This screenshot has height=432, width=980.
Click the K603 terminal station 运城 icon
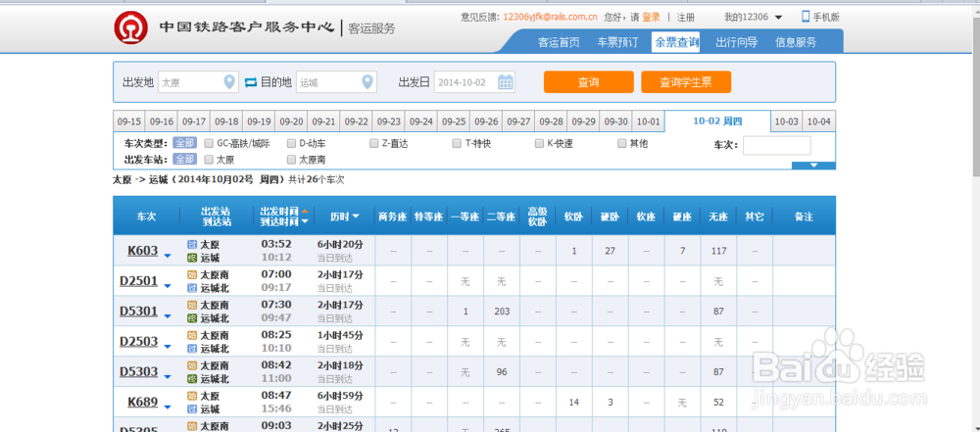click(x=192, y=258)
